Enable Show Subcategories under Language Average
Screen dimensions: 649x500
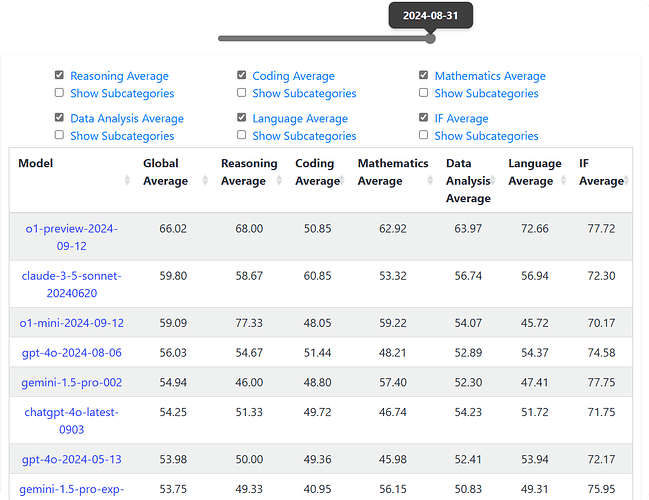tap(241, 135)
